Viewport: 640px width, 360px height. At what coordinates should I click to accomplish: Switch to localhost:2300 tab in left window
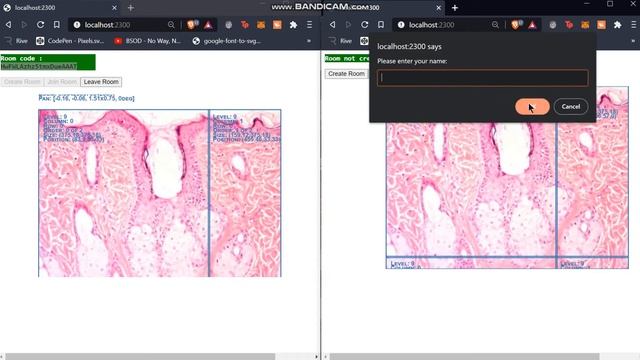click(60, 8)
